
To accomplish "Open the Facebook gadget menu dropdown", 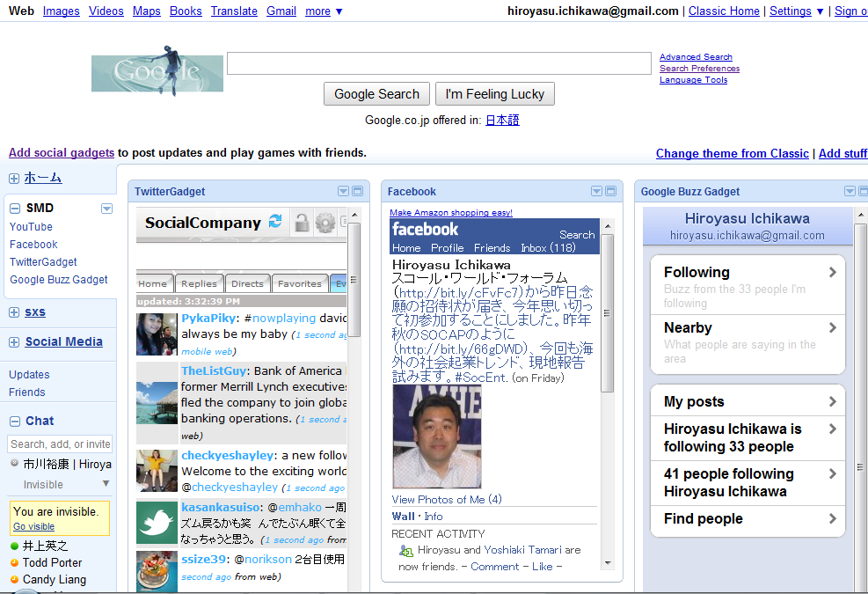I will (x=596, y=191).
